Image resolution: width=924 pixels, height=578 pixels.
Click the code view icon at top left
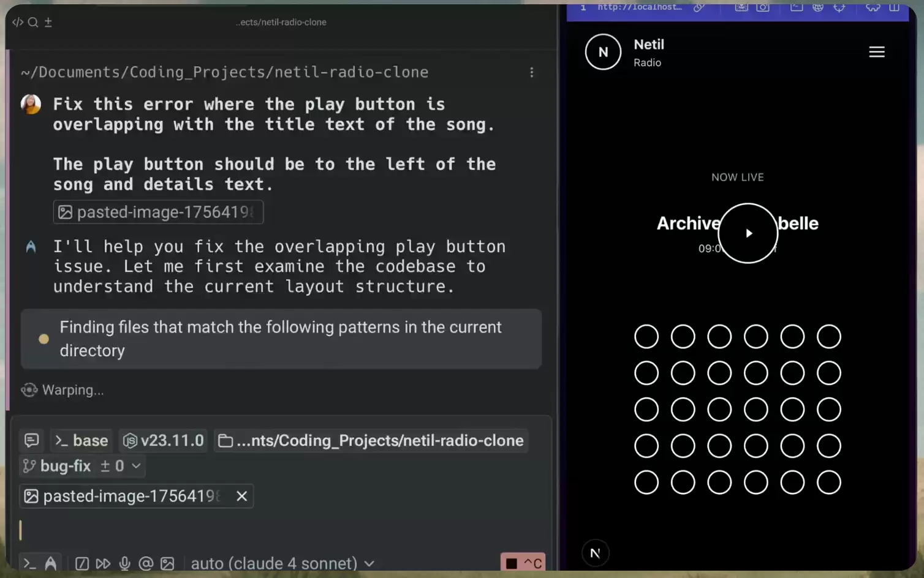[18, 22]
